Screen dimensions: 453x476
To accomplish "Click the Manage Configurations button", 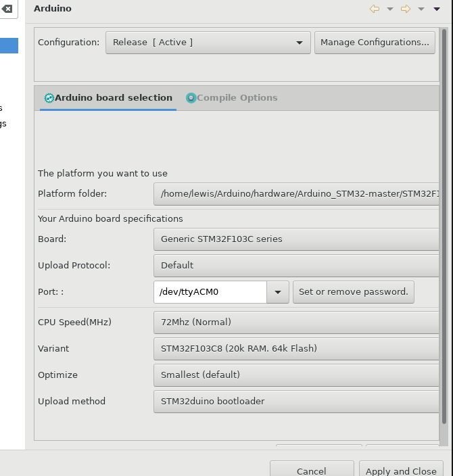I will pos(375,43).
